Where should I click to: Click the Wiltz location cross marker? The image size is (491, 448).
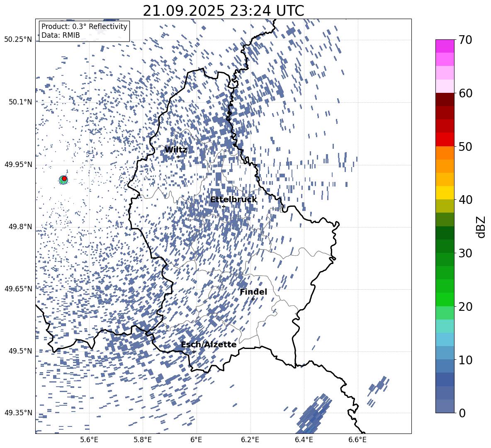pos(178,157)
